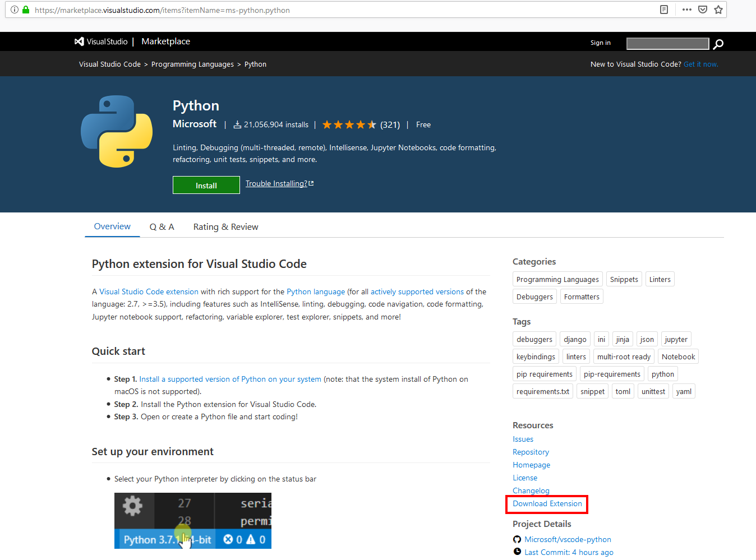Click the Python extension logo

click(117, 131)
